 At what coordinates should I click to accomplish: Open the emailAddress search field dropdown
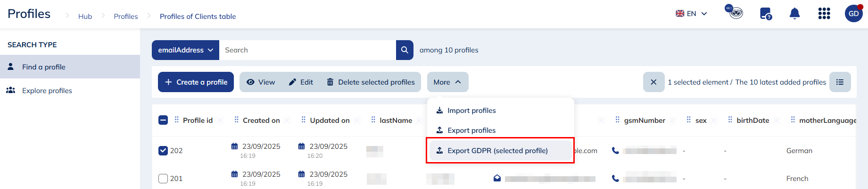tap(185, 50)
